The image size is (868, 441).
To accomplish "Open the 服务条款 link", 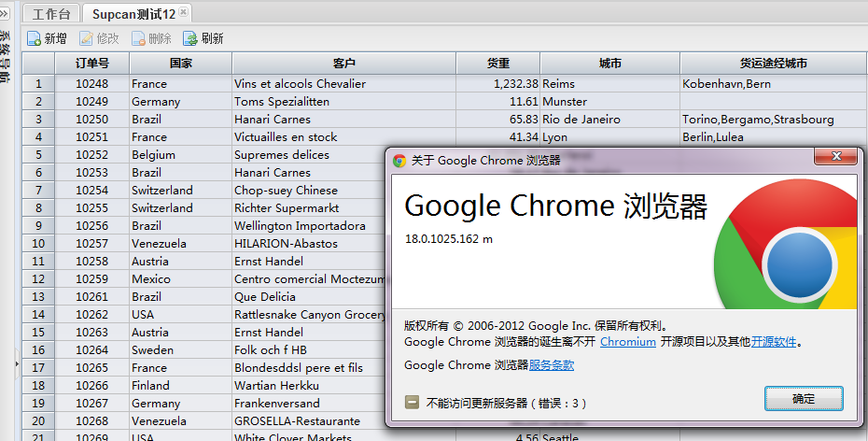I will coord(552,365).
